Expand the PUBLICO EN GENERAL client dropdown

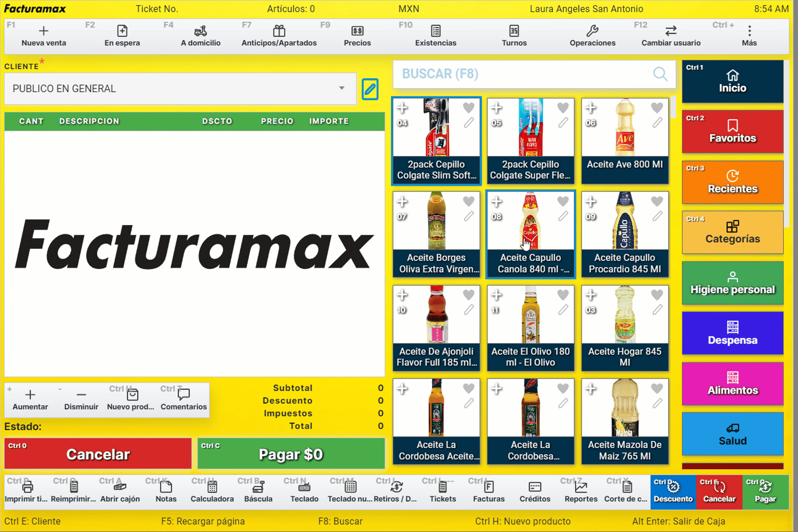point(180,89)
